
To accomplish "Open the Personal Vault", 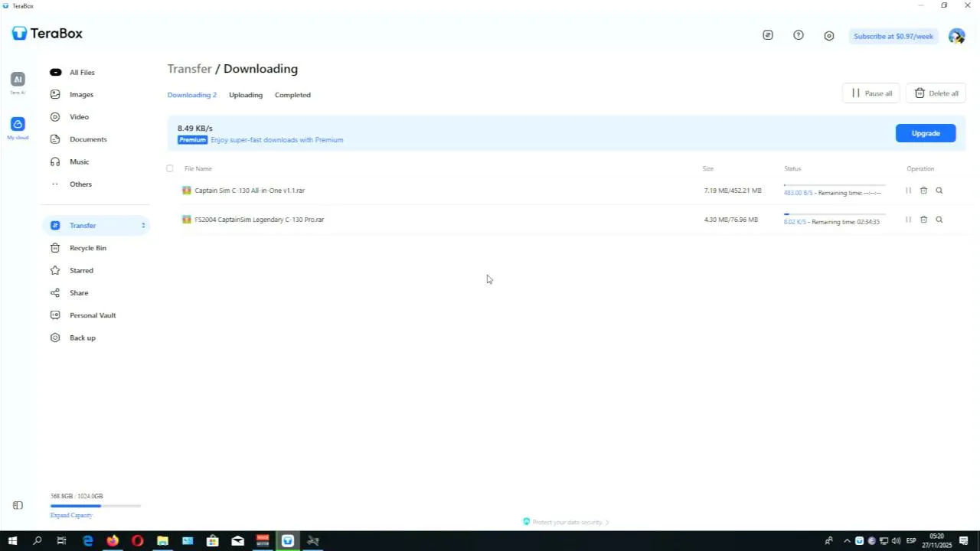I will pos(93,315).
